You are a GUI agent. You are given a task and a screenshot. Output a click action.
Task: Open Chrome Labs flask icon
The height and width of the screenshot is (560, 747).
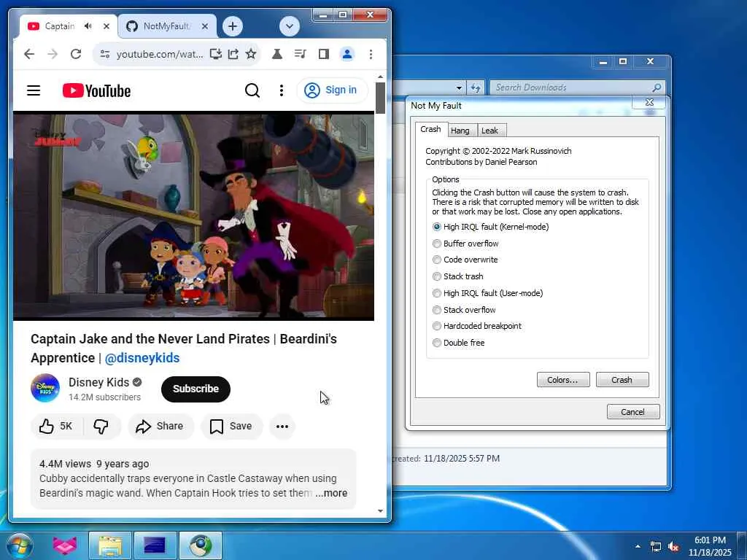(x=276, y=54)
